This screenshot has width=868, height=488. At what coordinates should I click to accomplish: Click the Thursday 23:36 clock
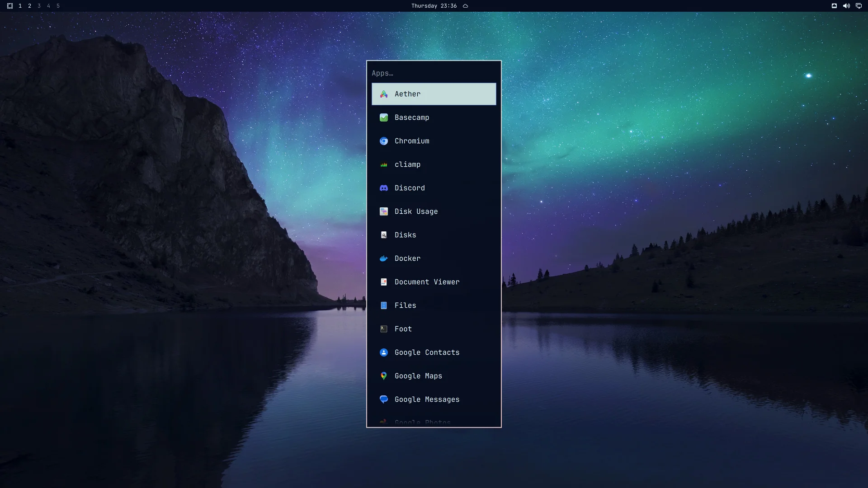[434, 6]
